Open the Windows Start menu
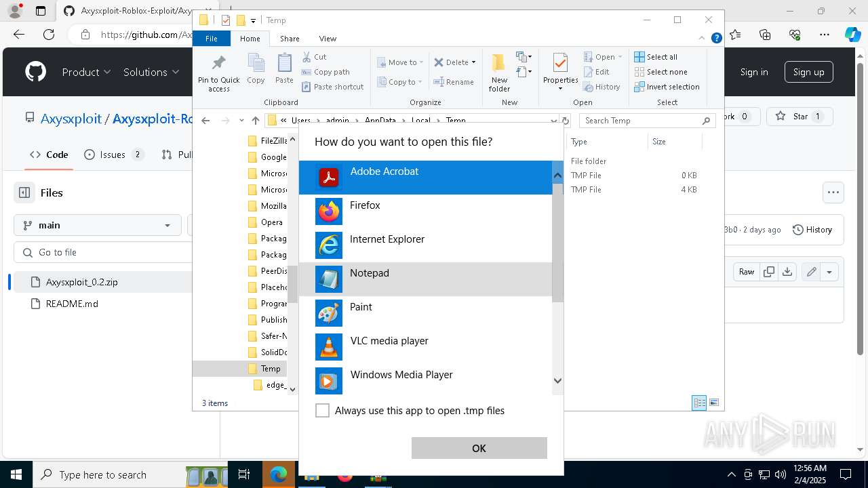Viewport: 868px width, 488px height. point(16,474)
